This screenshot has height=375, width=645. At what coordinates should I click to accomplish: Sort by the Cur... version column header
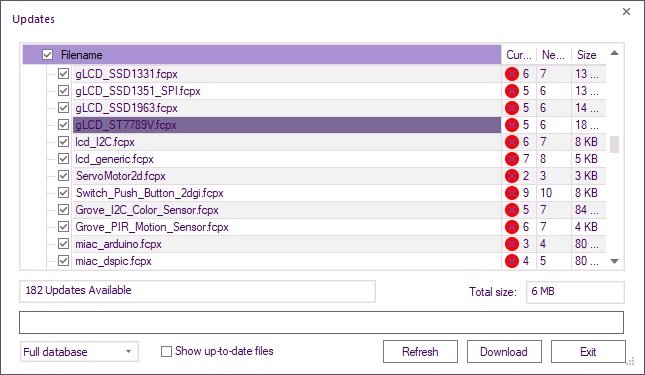[x=519, y=55]
